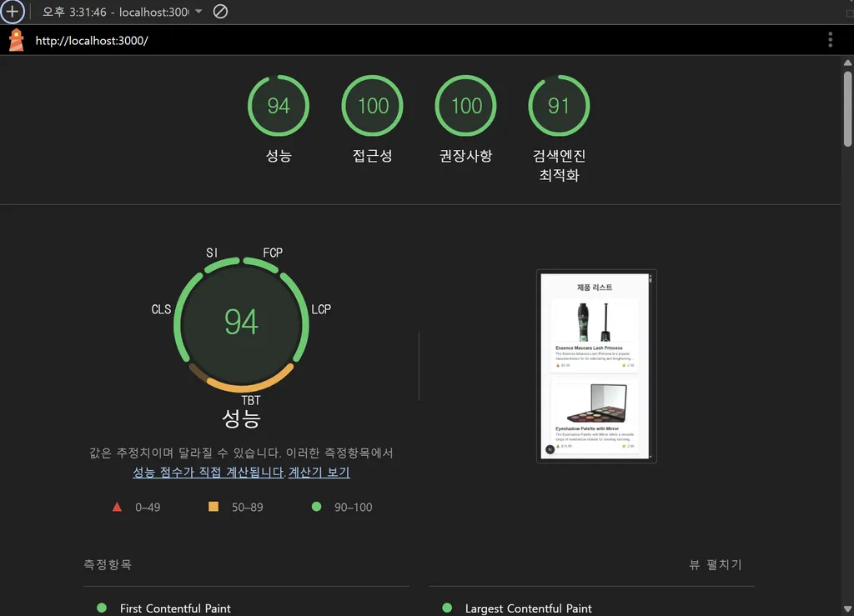The height and width of the screenshot is (616, 854).
Task: Click the large 94 performance gauge
Action: click(x=241, y=325)
